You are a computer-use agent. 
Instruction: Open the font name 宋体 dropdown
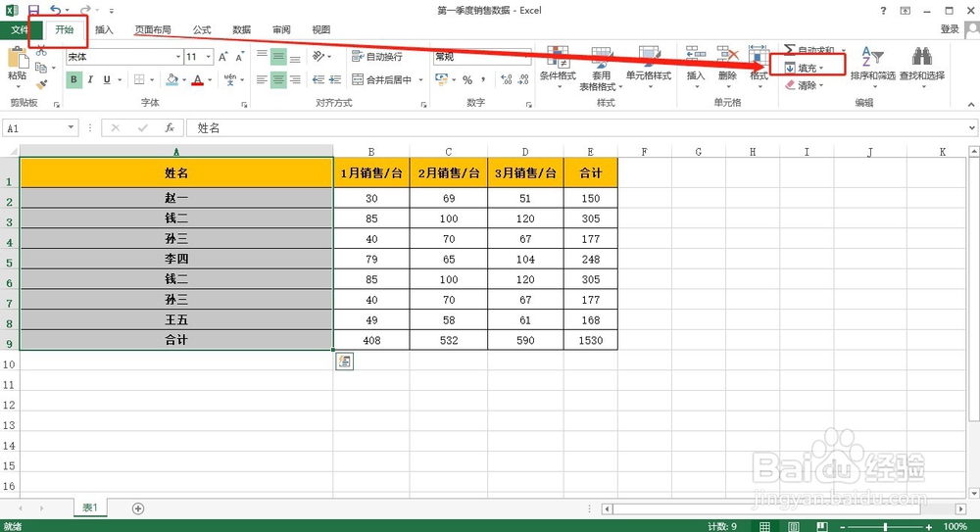(x=178, y=57)
